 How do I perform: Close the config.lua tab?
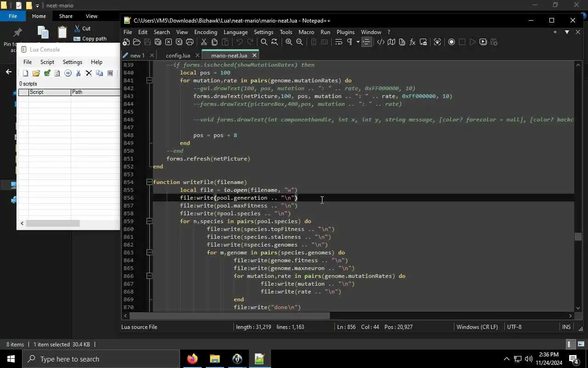click(x=198, y=56)
